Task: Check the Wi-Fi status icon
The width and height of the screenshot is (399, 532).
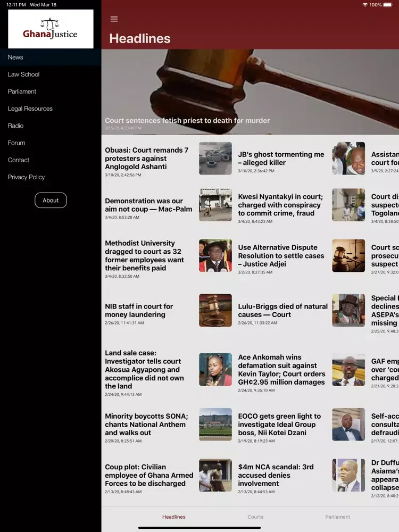Action: coord(365,5)
